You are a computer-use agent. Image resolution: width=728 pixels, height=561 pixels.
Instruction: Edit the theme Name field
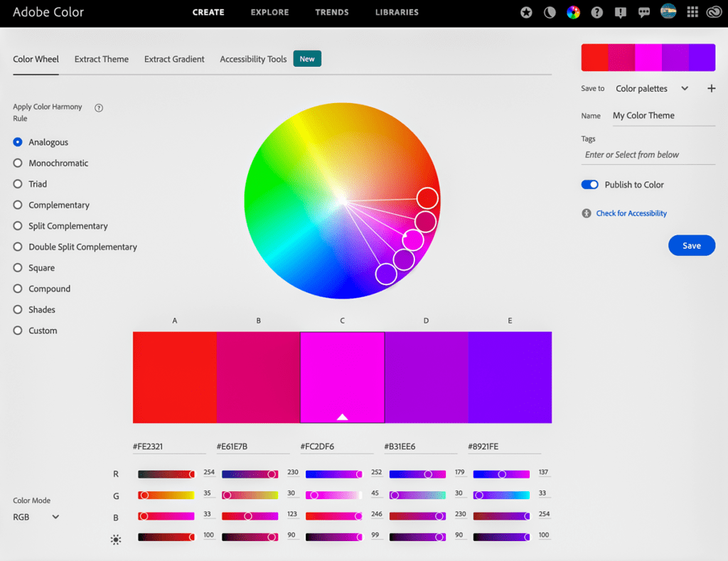[x=664, y=116]
